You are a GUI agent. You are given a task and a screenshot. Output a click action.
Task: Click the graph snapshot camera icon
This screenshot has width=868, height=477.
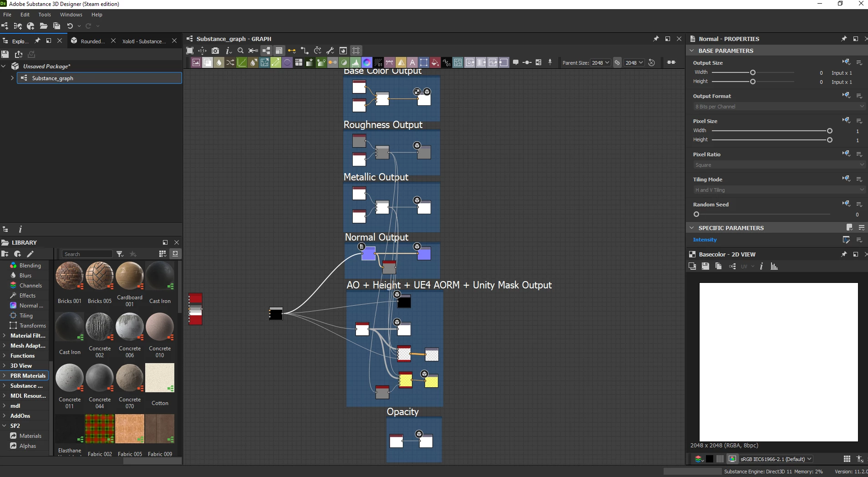(x=215, y=51)
